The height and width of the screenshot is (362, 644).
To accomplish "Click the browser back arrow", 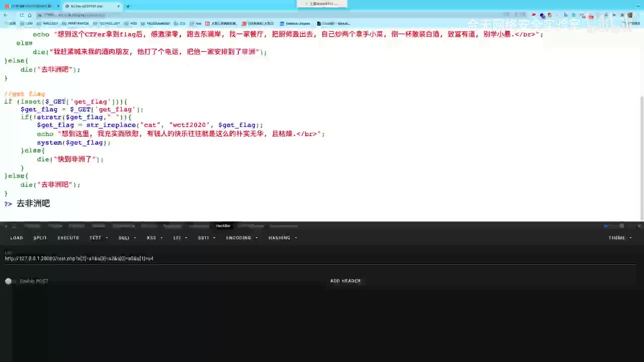I will pos(6,15).
